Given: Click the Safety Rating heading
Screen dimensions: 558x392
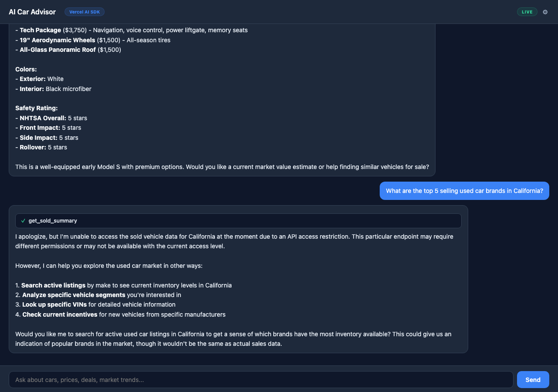Looking at the screenshot, I should pyautogui.click(x=36, y=108).
